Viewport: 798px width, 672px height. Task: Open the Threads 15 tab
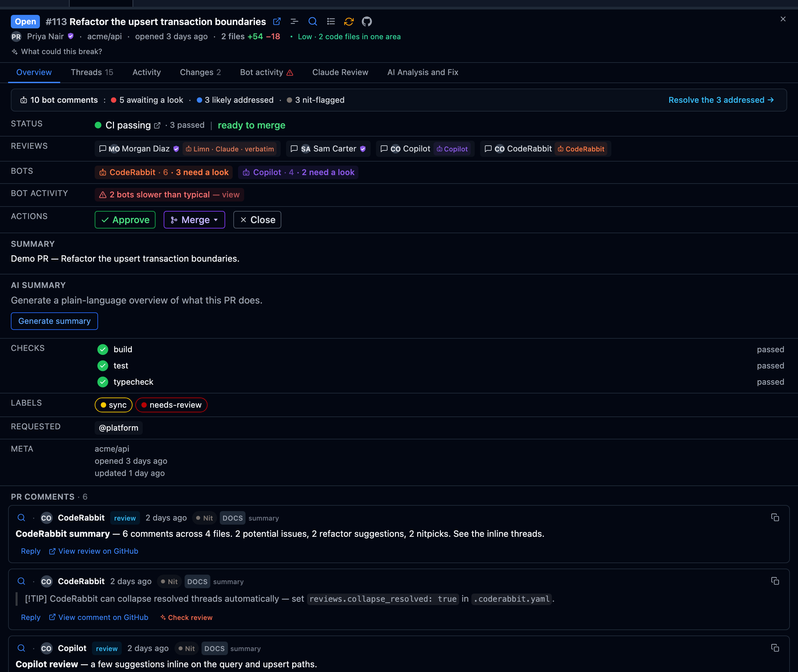pyautogui.click(x=92, y=72)
